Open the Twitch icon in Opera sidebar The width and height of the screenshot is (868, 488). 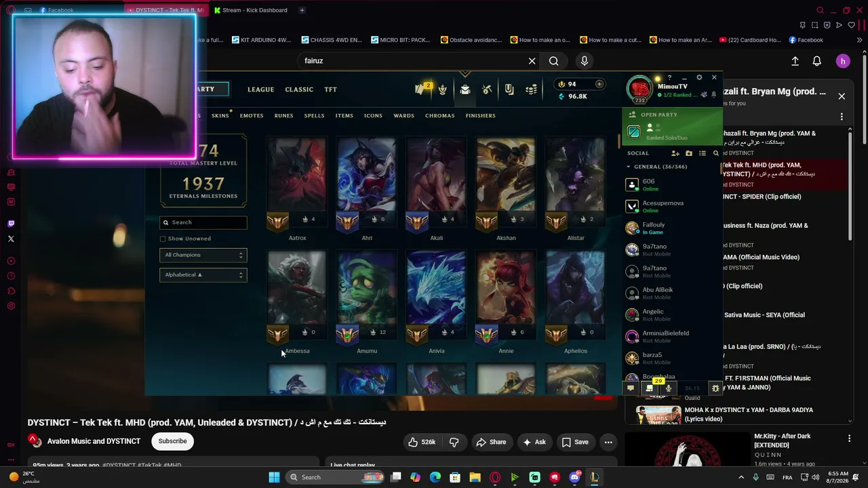click(11, 224)
